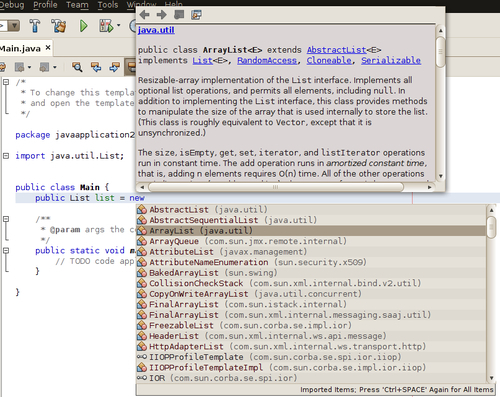Viewport: 500px width, 397px height.
Task: Click Find Previous Occurrence editor icon
Action: coord(96,67)
